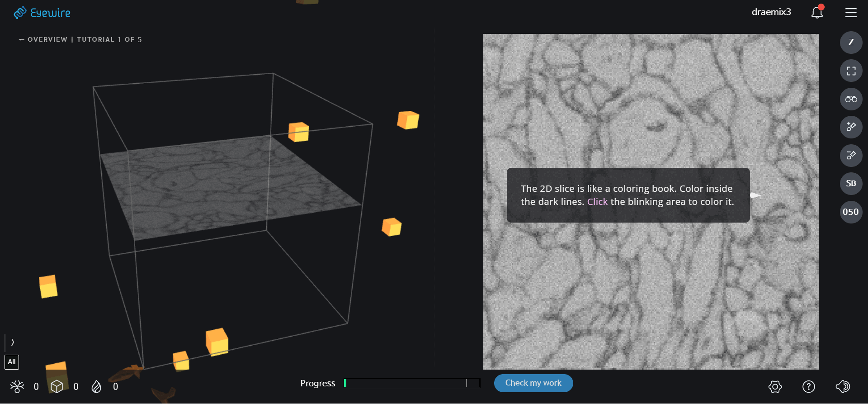Viewport: 868px width, 404px height.
Task: Open the hamburger menu
Action: (851, 13)
